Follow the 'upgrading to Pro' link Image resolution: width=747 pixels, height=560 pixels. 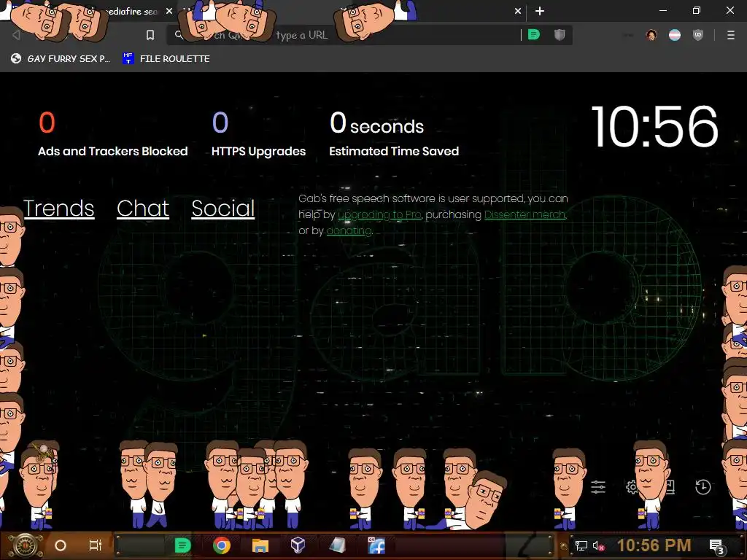point(379,215)
